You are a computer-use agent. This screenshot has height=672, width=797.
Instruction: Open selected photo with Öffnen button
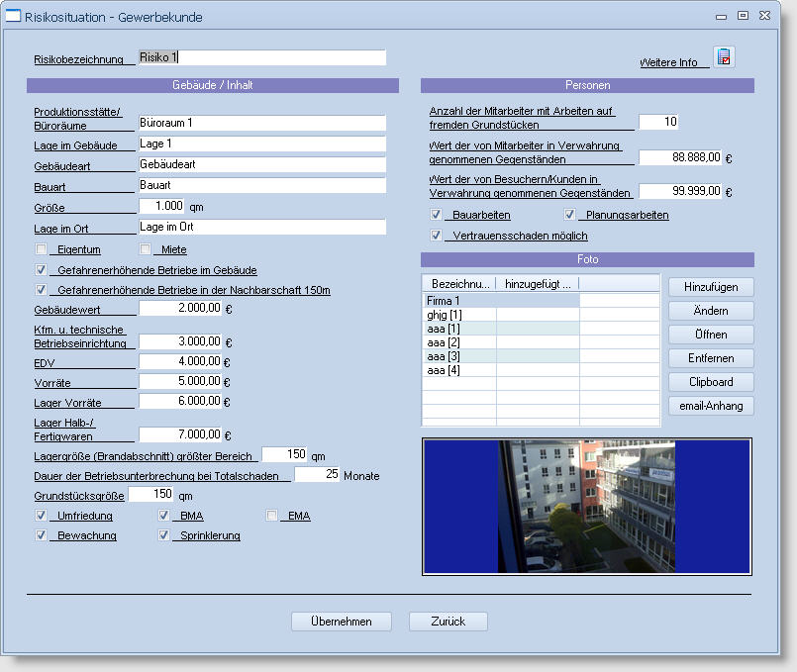(x=710, y=335)
